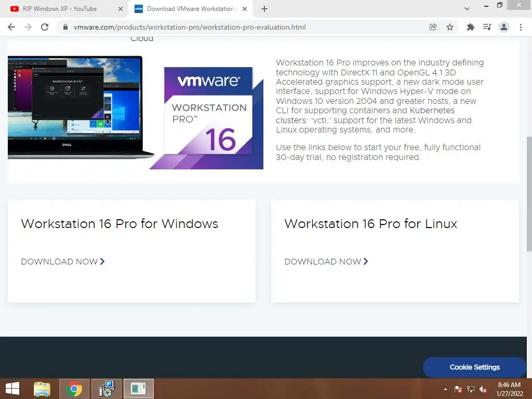Bookmark this page with the star
The height and width of the screenshot is (399, 532).
coord(450,27)
